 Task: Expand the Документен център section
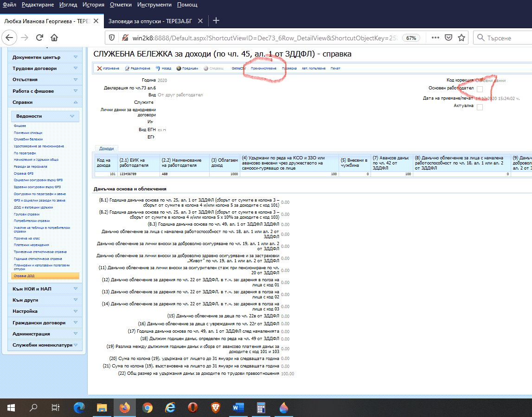tap(45, 57)
